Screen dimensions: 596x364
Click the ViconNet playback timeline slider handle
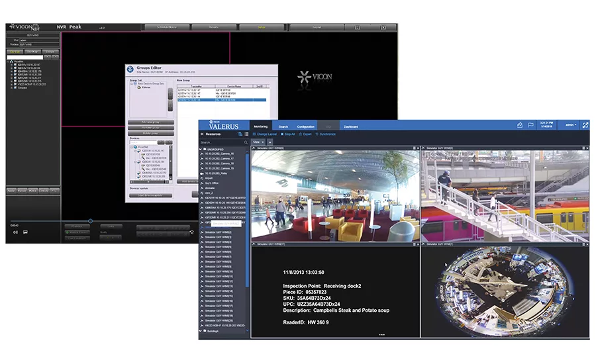pos(91,221)
